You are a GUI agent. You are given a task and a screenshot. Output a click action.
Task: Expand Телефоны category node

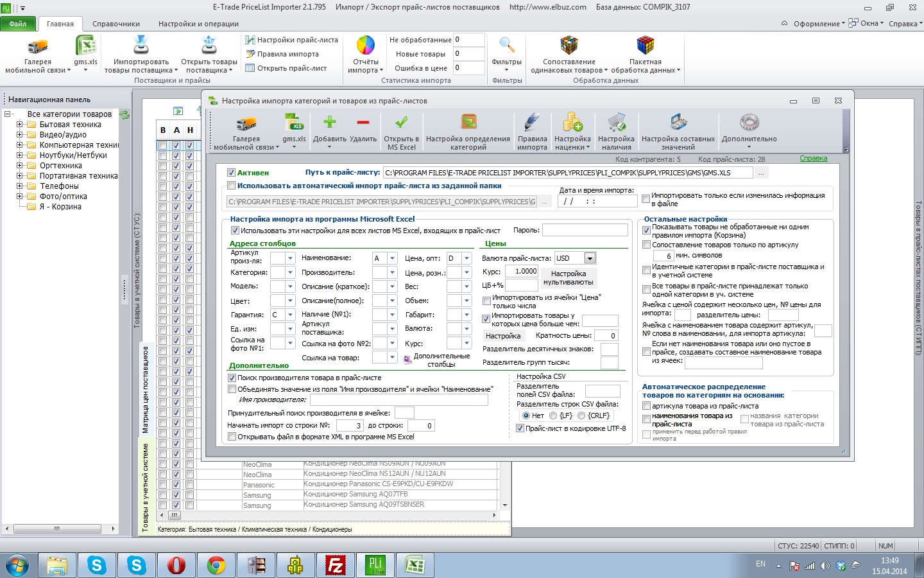click(19, 186)
